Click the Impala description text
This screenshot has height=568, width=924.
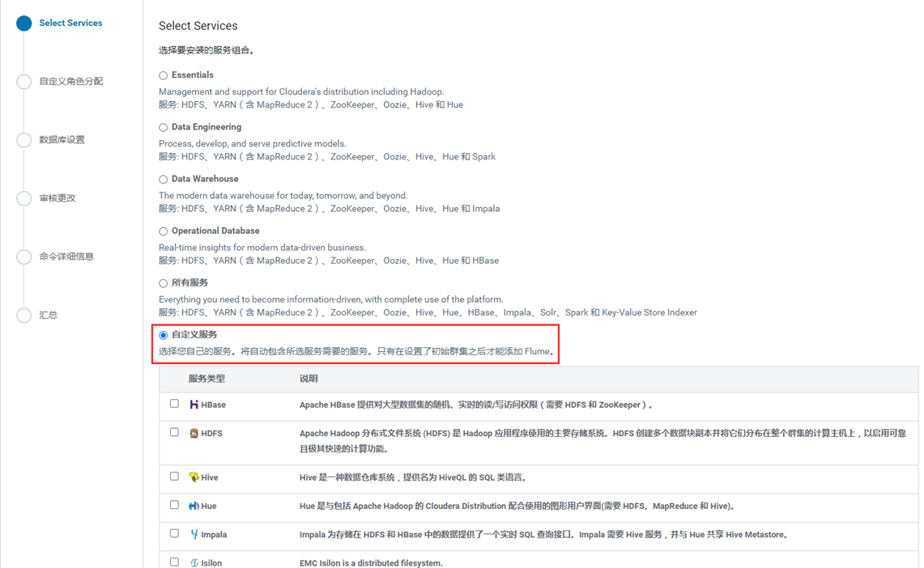click(x=544, y=535)
